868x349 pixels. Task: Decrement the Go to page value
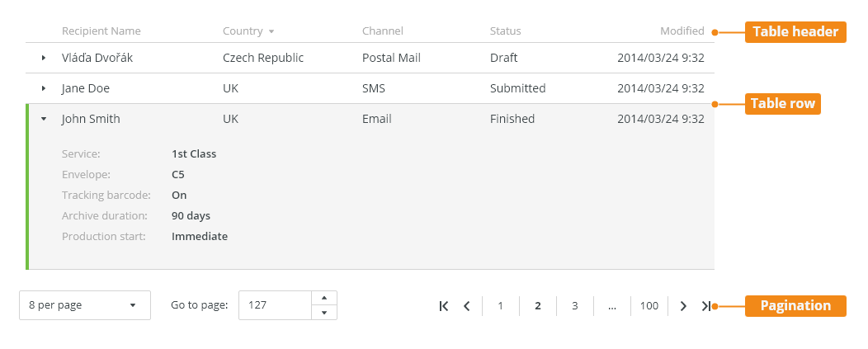[324, 313]
